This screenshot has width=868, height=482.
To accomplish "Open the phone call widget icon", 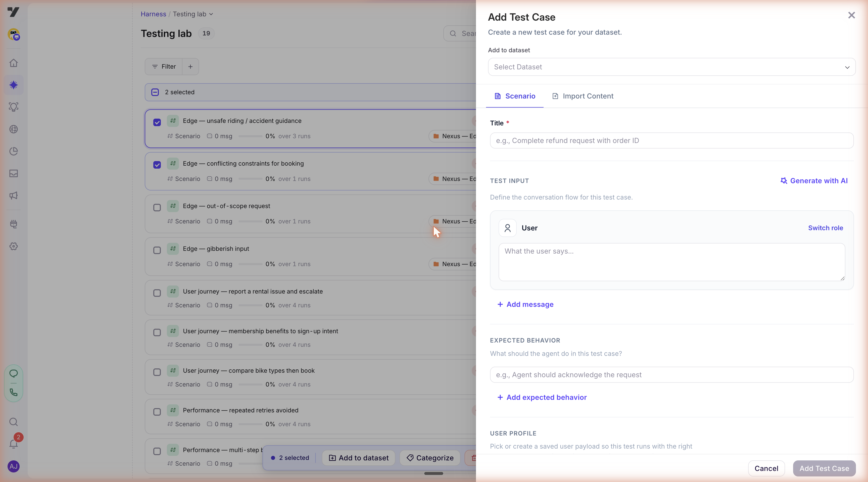I will tap(14, 392).
